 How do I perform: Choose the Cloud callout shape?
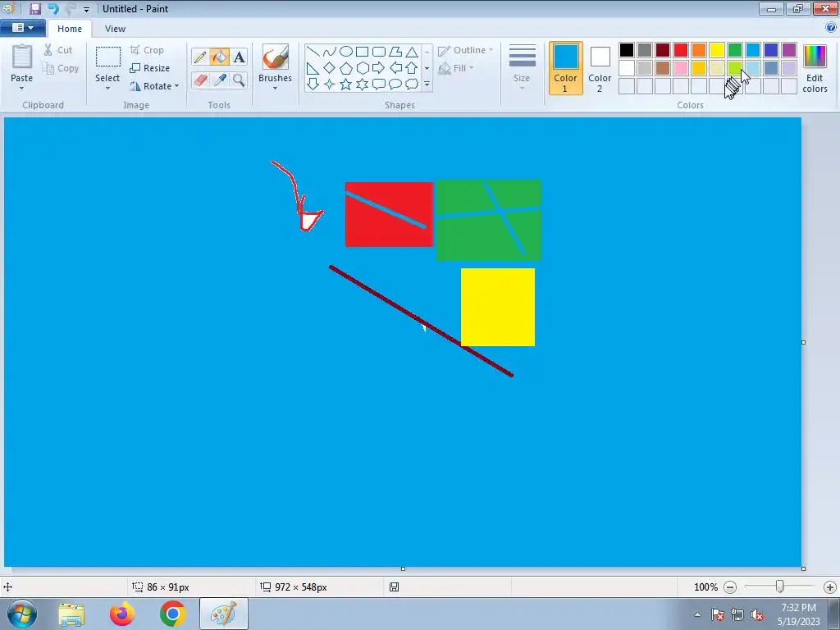coord(412,84)
